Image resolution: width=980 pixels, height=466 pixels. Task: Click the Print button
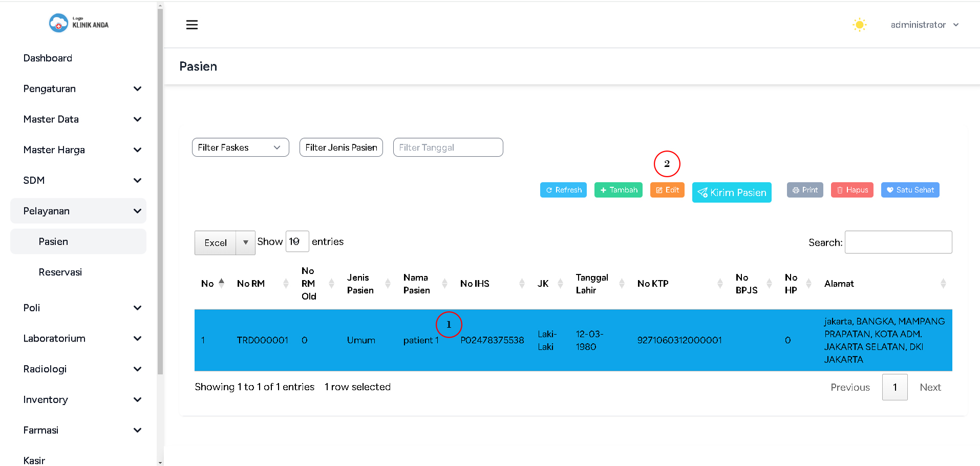pos(805,190)
